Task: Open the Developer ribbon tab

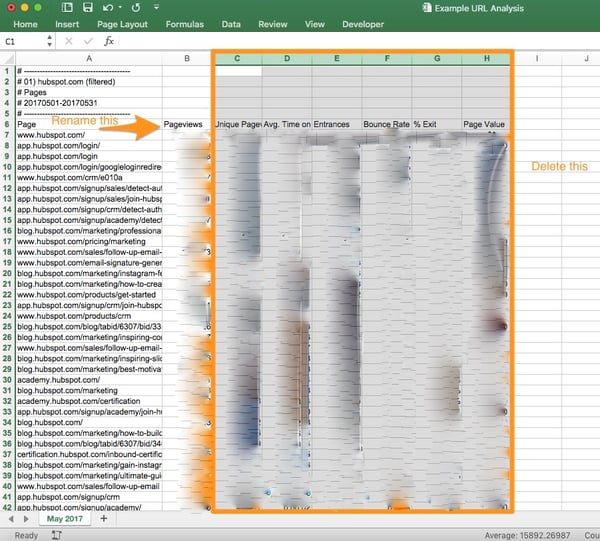Action: pyautogui.click(x=363, y=23)
